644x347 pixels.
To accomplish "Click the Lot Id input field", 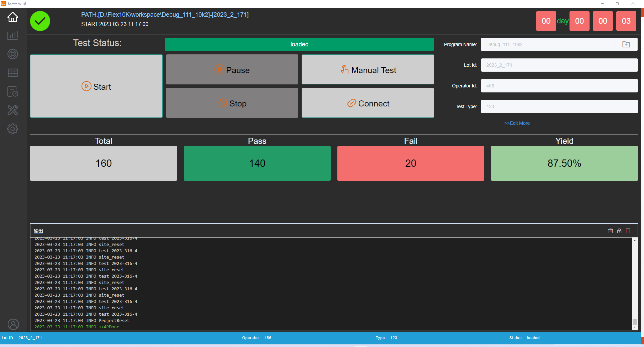I will 559,65.
